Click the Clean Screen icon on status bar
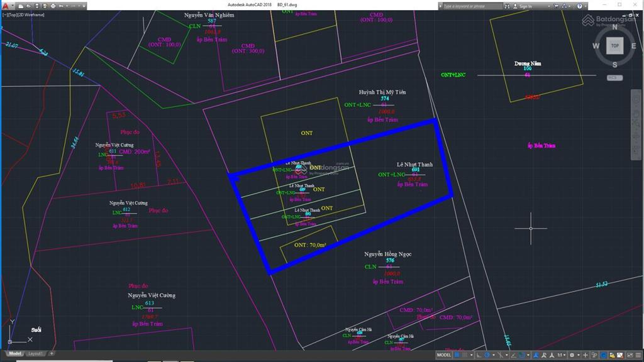This screenshot has width=644, height=362. tap(630, 356)
